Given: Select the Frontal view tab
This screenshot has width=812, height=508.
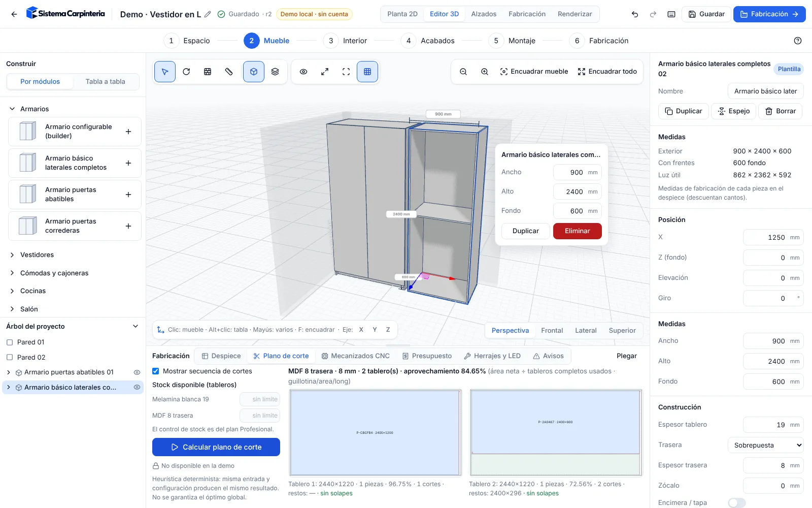Looking at the screenshot, I should pos(552,331).
